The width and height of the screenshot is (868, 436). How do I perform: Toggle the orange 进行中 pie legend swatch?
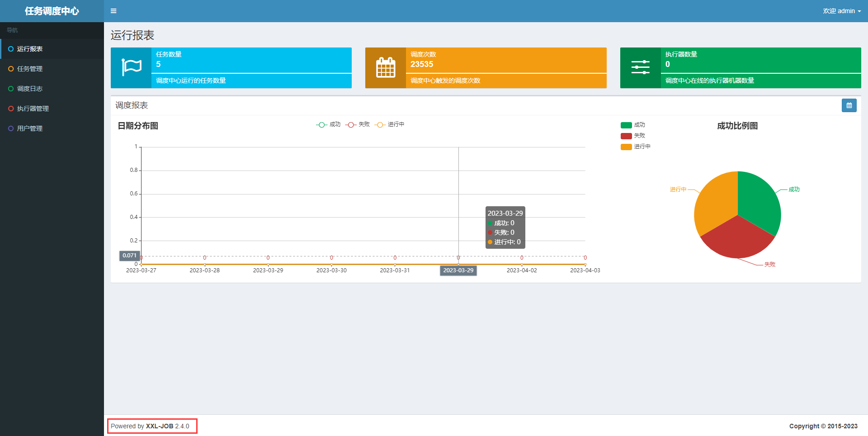pyautogui.click(x=626, y=147)
